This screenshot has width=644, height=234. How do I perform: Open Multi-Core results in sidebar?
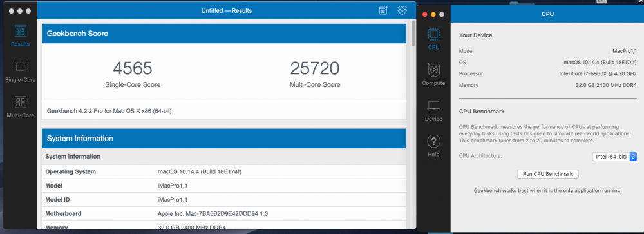(x=20, y=108)
